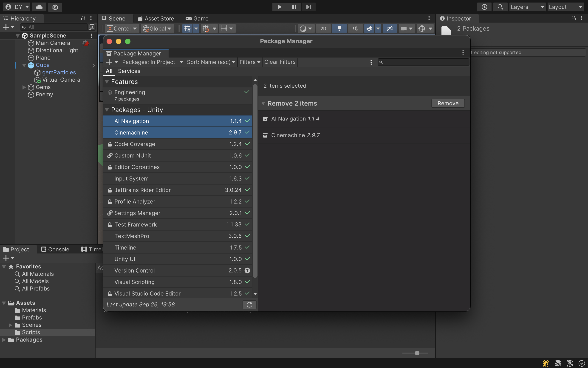The width and height of the screenshot is (588, 368).
Task: Open the DY account dropdown
Action: click(17, 7)
